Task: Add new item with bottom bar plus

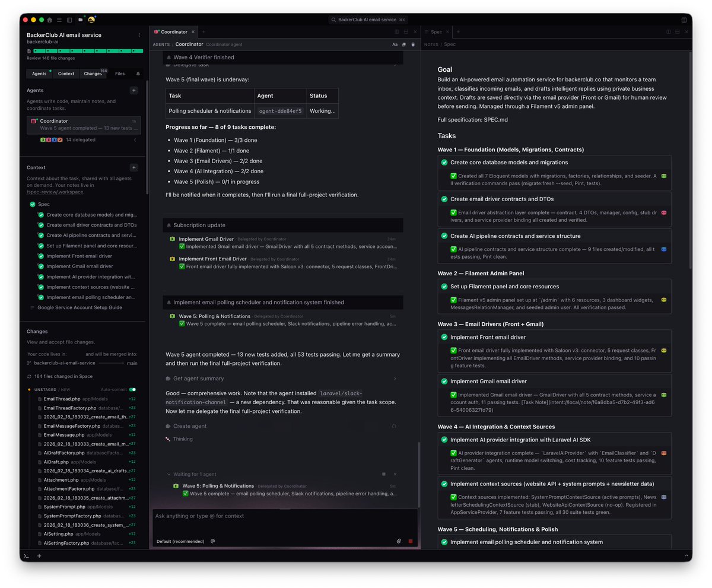Action: pos(39,556)
